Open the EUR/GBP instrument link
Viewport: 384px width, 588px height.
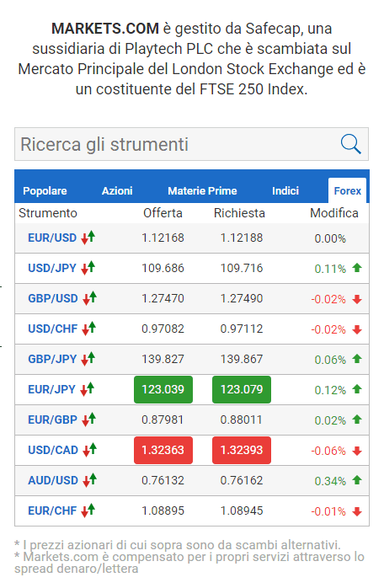[x=52, y=420]
